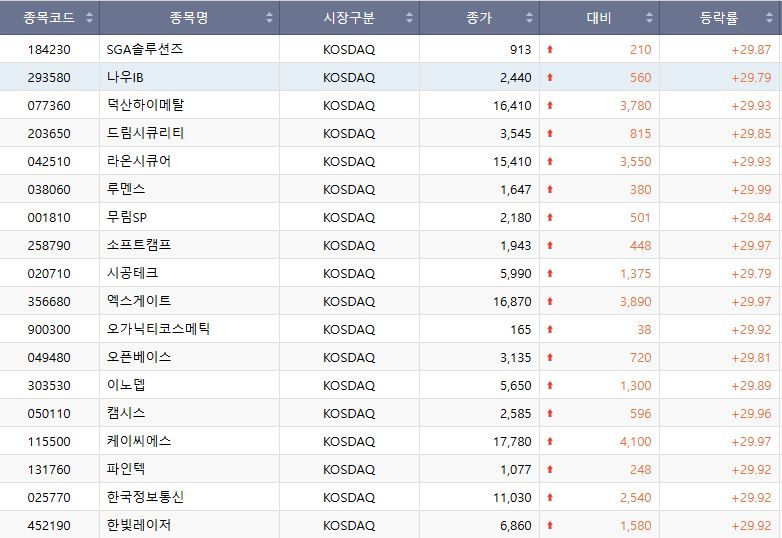782x538 pixels.
Task: Click the 대비 column header label
Action: (599, 18)
